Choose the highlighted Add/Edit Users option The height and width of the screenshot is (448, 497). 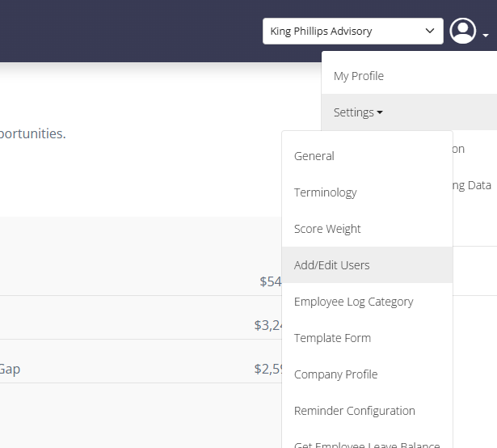click(367, 265)
